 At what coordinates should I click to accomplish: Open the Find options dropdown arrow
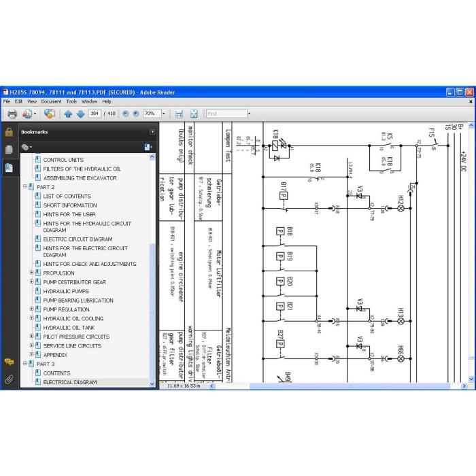click(250, 114)
